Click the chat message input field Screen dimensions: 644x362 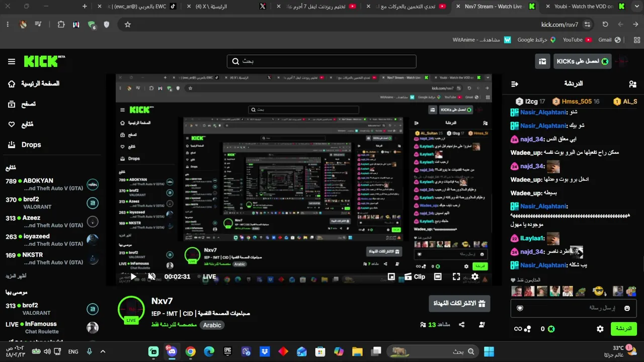coord(574,308)
